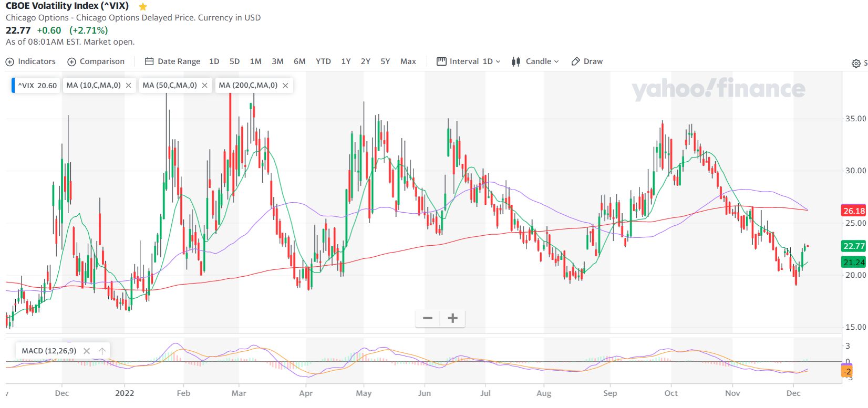The width and height of the screenshot is (868, 408).
Task: Switch to the YTD range
Action: pos(323,61)
